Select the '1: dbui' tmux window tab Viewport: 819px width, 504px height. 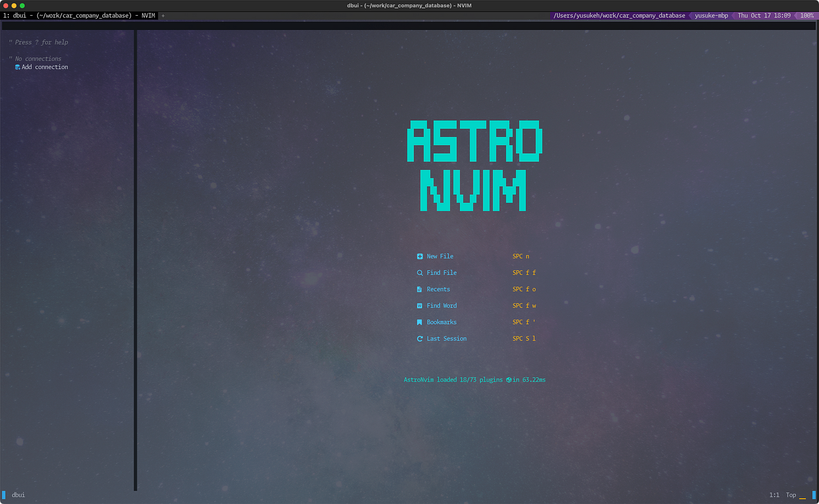click(x=78, y=15)
